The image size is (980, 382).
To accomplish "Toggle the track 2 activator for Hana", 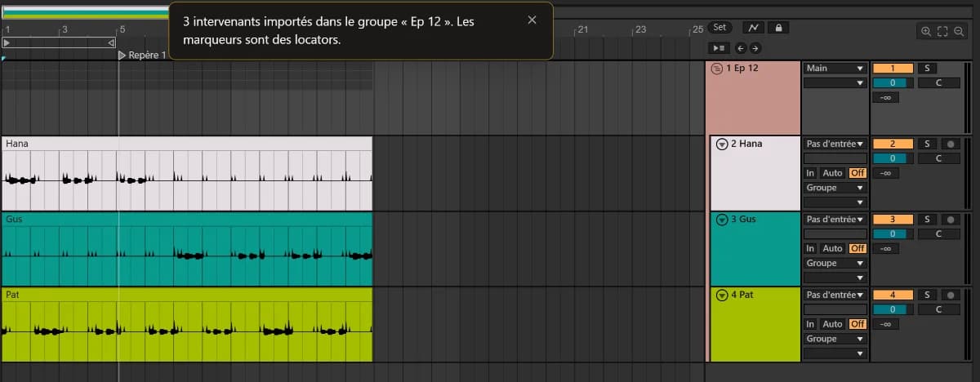I will point(892,144).
